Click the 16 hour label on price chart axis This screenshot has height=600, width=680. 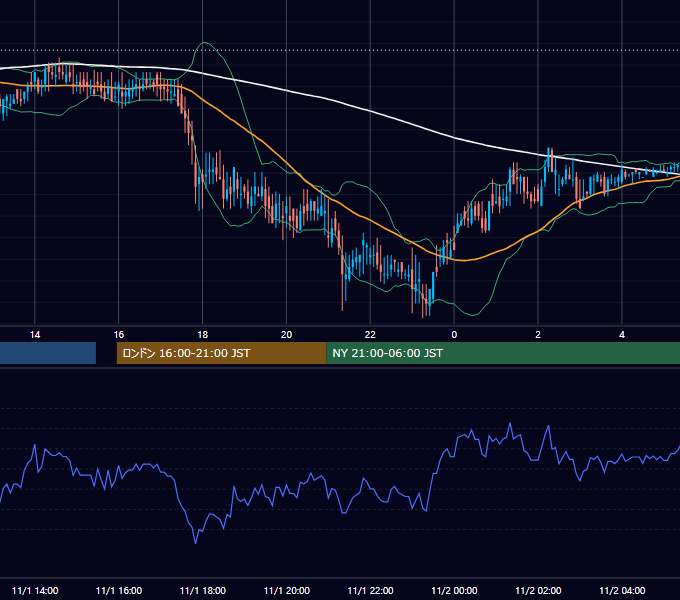pos(119,335)
